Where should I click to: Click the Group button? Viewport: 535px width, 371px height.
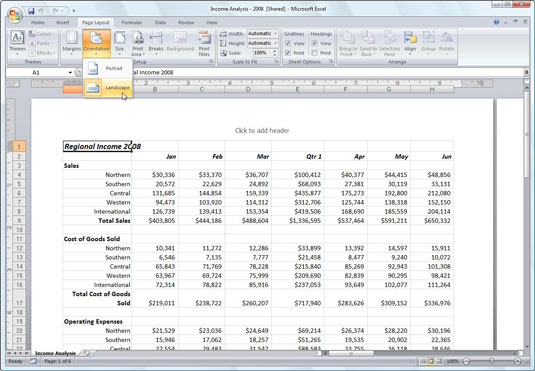tap(428, 43)
